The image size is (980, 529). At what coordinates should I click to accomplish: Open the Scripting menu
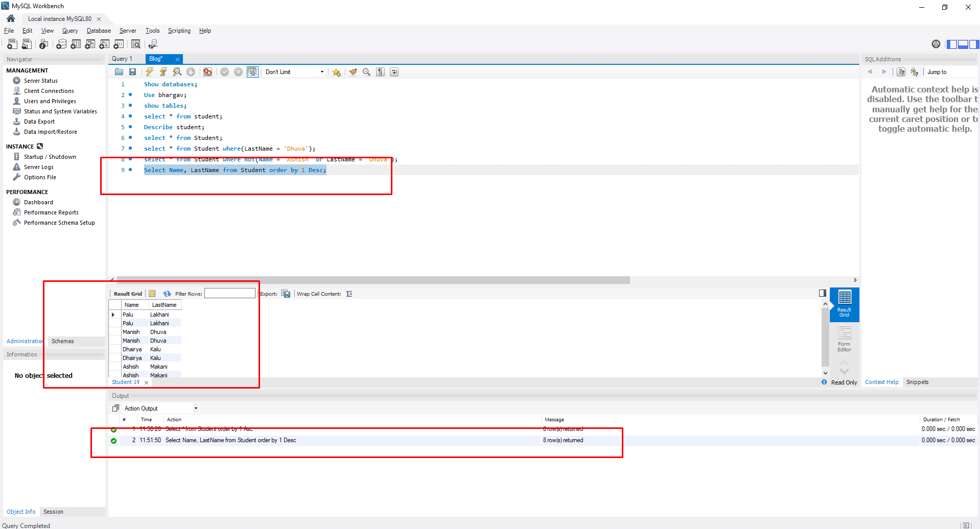[179, 31]
